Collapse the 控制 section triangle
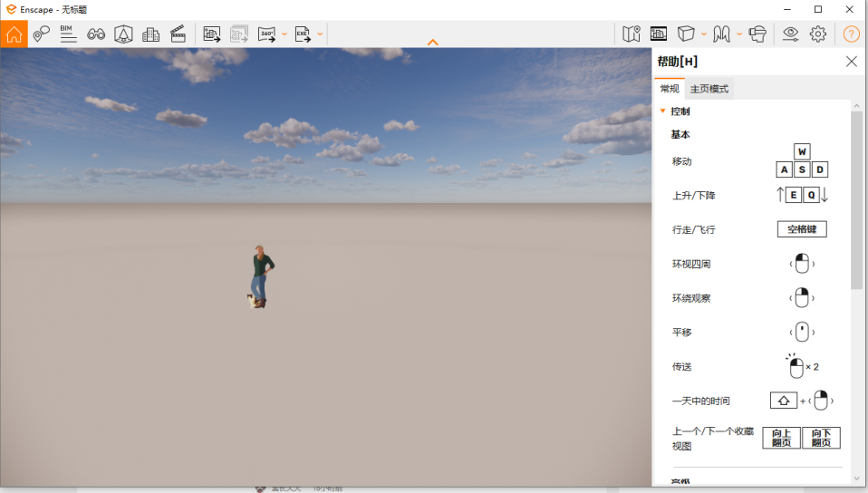Screen dimensions: 868x493 (662, 111)
